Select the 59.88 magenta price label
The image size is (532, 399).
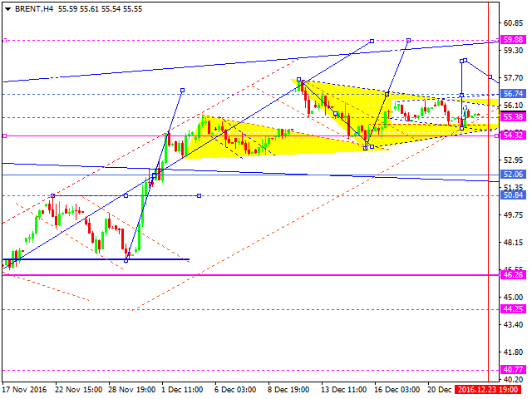[x=514, y=40]
